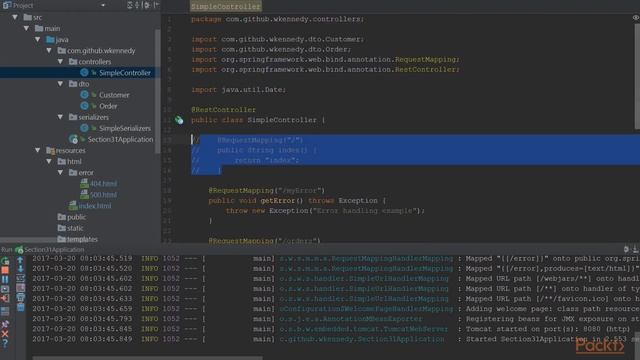Click Restore Layout icon in Run toolbar
This screenshot has height=360, width=640.
[x=5, y=311]
